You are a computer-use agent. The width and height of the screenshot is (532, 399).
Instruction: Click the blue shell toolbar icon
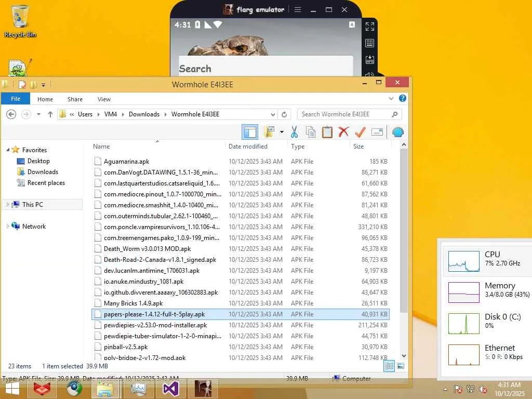[x=397, y=132]
